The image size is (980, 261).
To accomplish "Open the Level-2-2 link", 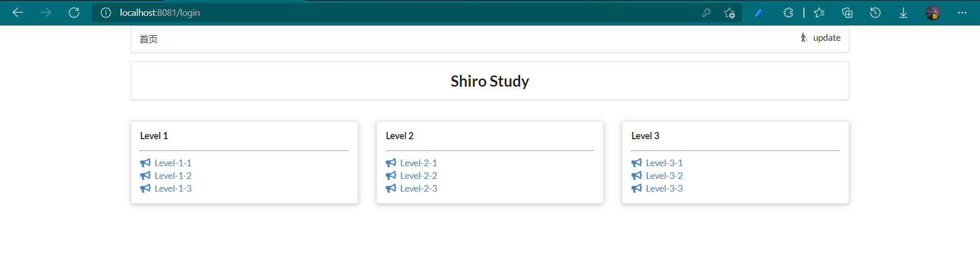I will tap(419, 176).
